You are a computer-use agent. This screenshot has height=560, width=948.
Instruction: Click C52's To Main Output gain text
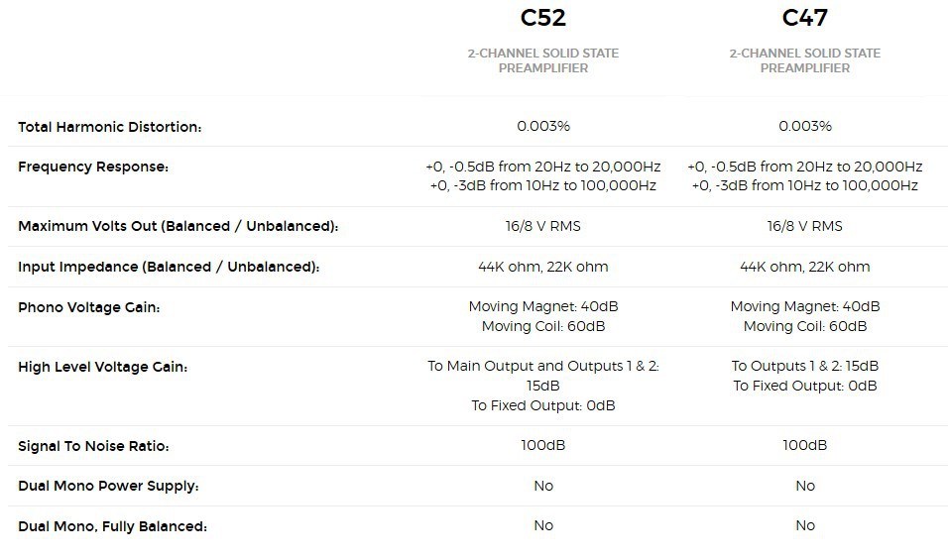click(542, 367)
